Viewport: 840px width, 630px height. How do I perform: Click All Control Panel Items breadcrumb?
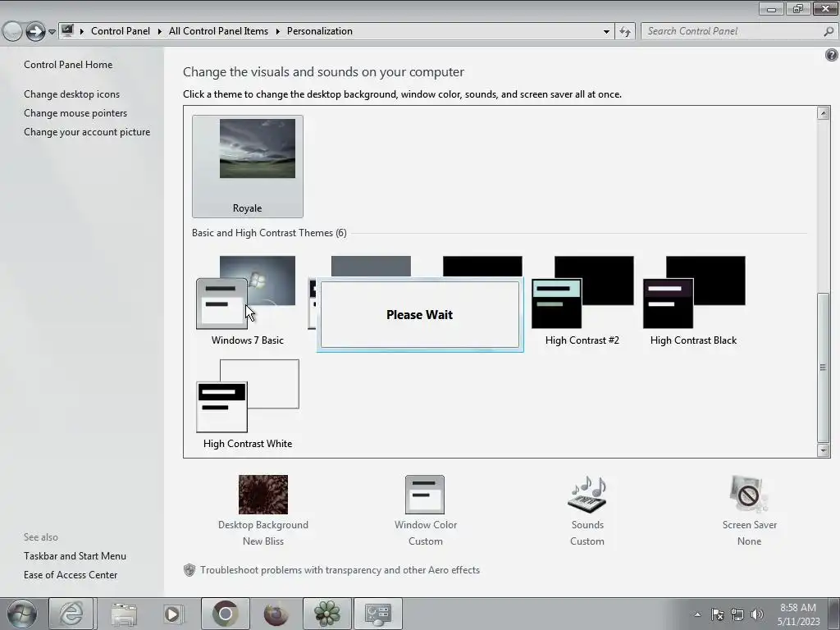(218, 31)
